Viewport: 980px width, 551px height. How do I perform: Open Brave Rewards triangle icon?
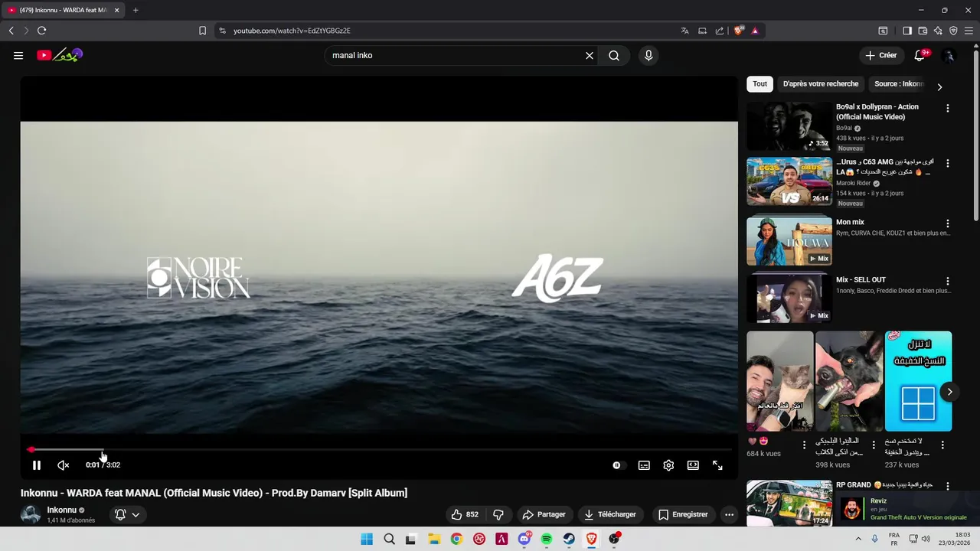coord(755,31)
